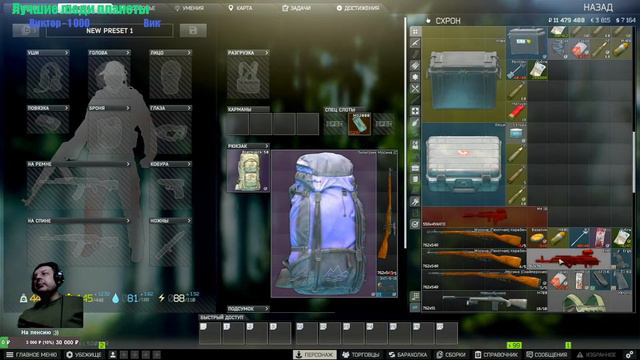This screenshot has width=640, height=360.
Task: Select the red shotgun shell in stash
Action: [517, 111]
